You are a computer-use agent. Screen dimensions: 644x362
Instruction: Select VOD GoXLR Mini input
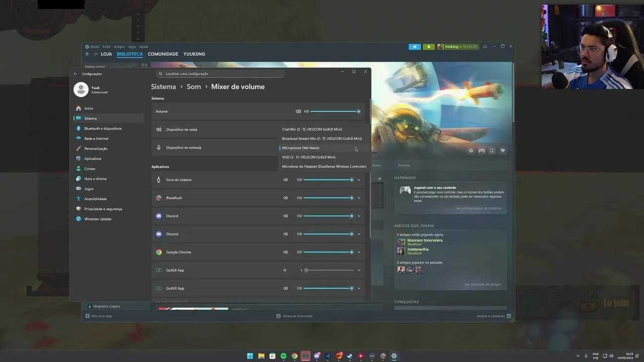coord(324,157)
